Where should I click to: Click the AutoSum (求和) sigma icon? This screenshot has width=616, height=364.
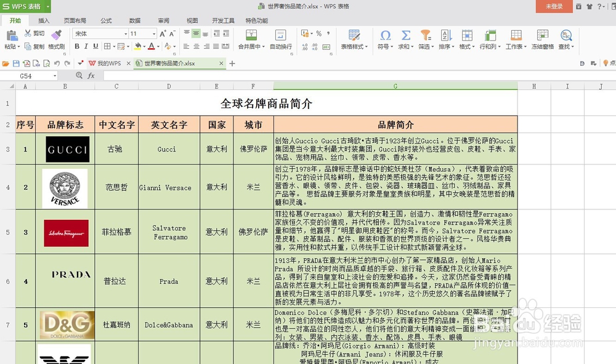pos(406,35)
